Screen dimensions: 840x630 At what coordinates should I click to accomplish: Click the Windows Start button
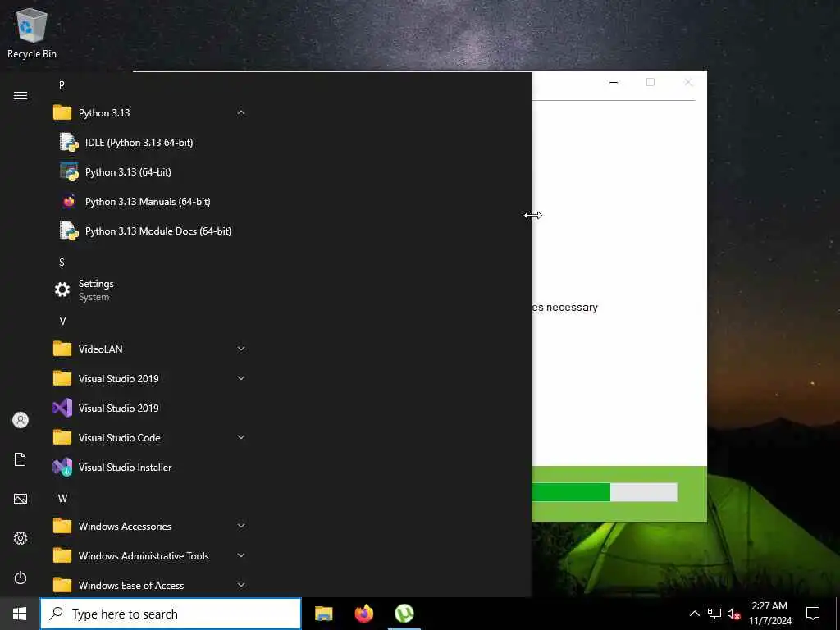coord(20,614)
